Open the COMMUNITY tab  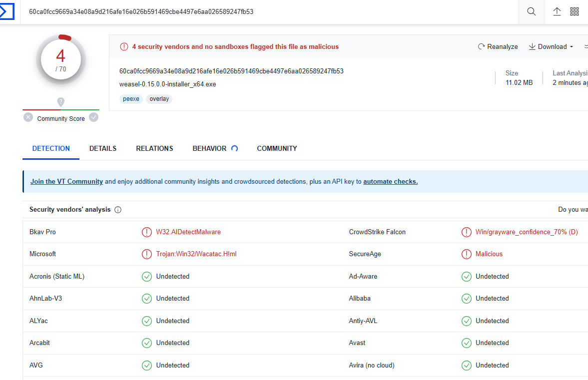277,148
